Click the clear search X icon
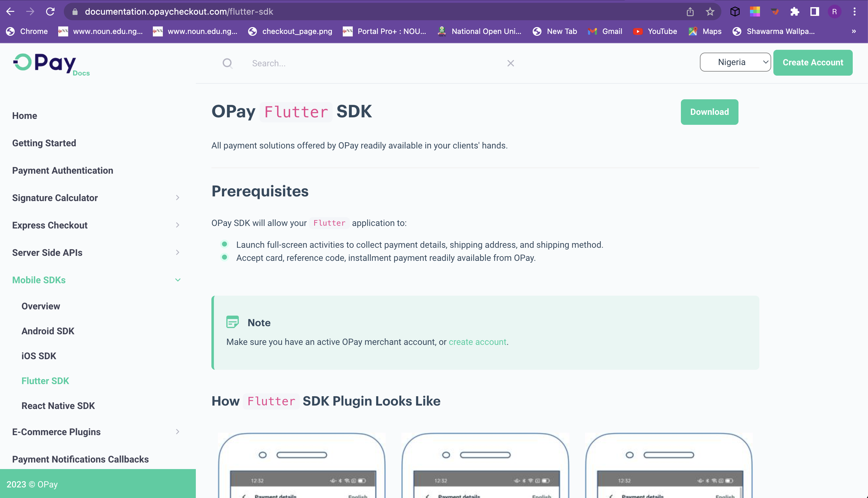Image resolution: width=868 pixels, height=498 pixels. click(510, 63)
